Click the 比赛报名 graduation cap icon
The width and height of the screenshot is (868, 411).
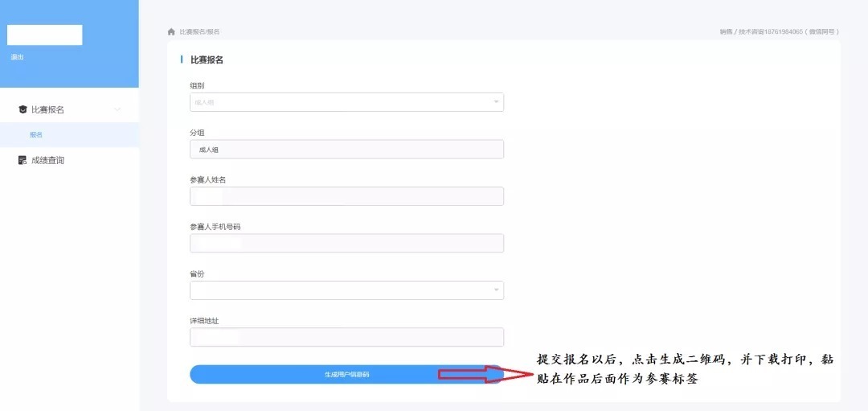click(x=23, y=109)
